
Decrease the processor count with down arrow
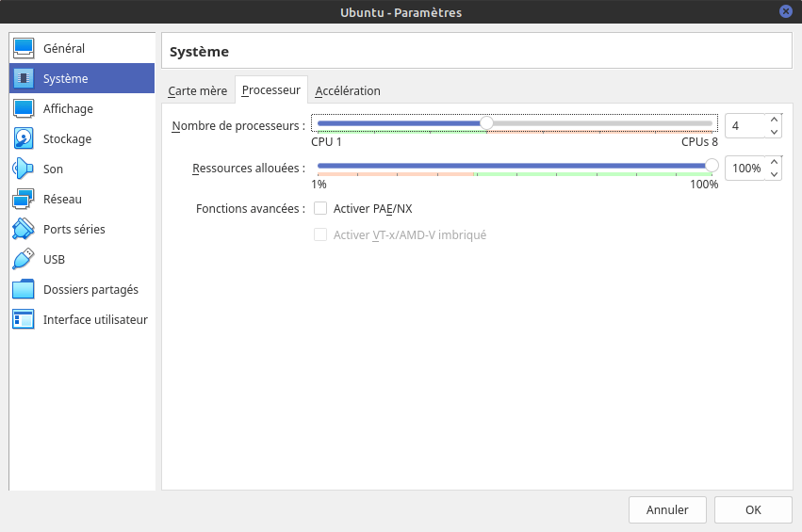[774, 132]
